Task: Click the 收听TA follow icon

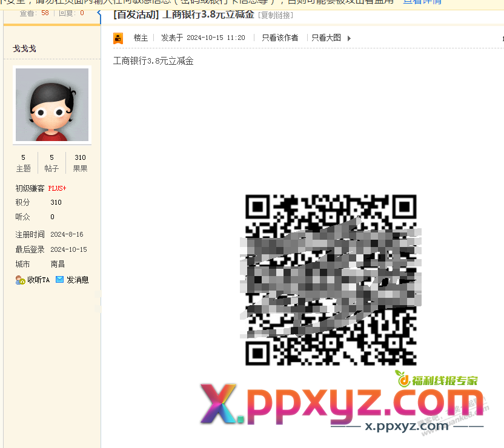Action: (20, 280)
